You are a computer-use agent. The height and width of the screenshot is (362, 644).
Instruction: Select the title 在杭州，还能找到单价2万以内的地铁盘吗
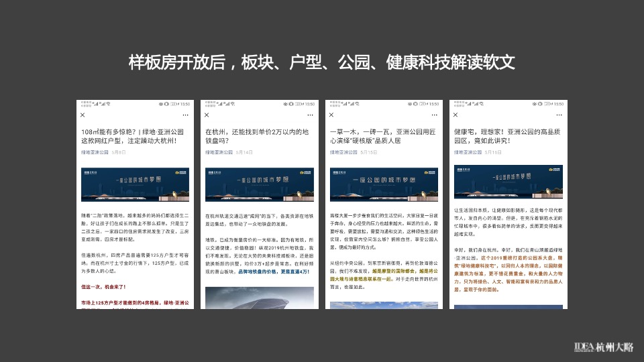pos(257,136)
